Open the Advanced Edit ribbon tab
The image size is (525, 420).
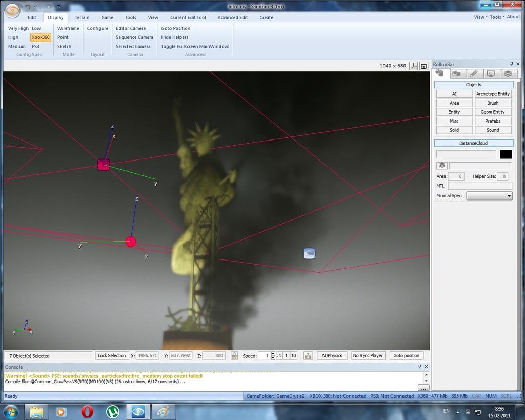(x=232, y=17)
